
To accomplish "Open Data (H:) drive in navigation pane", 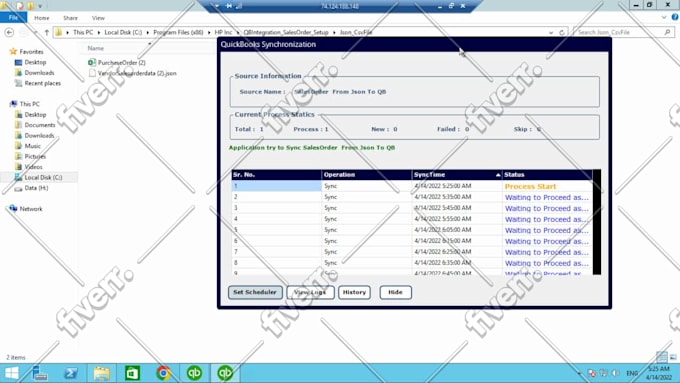I will point(32,188).
